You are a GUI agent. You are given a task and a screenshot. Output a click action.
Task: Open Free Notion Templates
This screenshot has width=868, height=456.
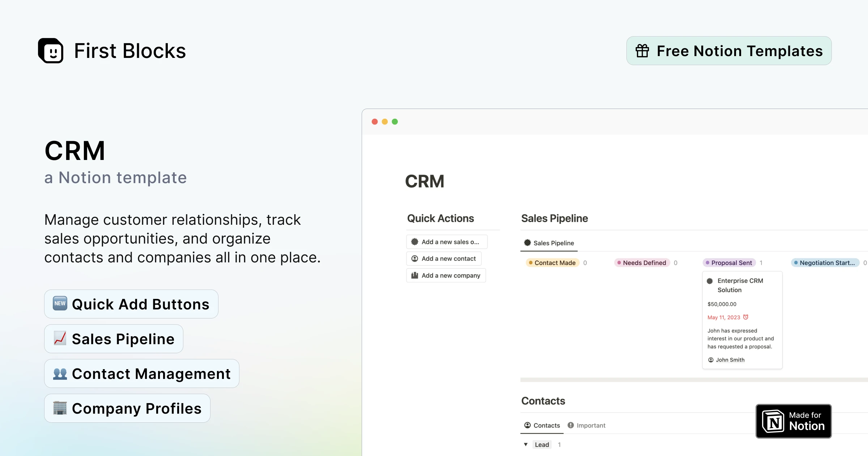point(728,51)
